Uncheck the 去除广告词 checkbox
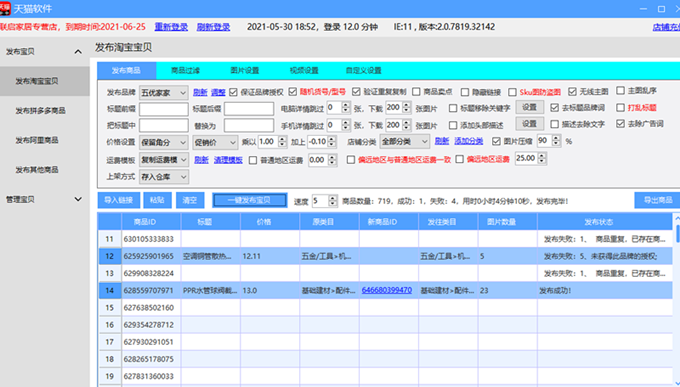Viewport: 680px width, 387px height. 620,124
